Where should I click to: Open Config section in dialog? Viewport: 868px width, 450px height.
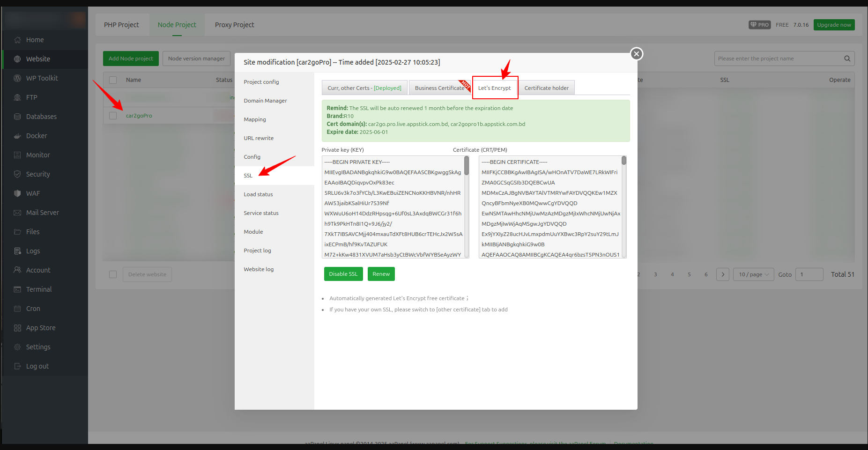click(x=274, y=157)
